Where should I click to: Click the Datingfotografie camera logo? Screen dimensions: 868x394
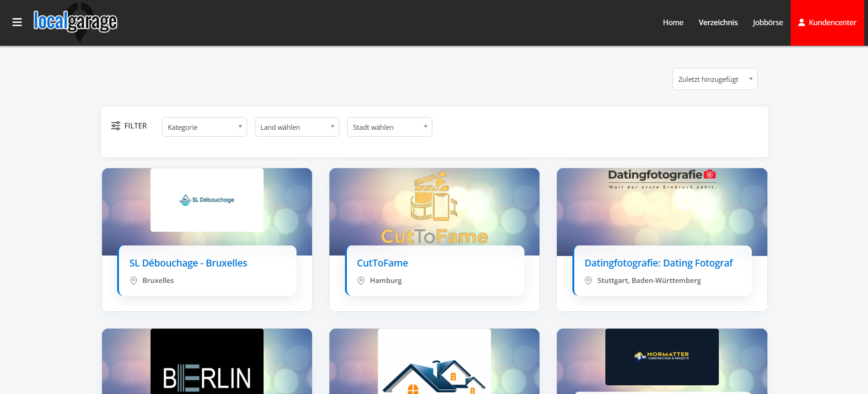[x=662, y=179]
